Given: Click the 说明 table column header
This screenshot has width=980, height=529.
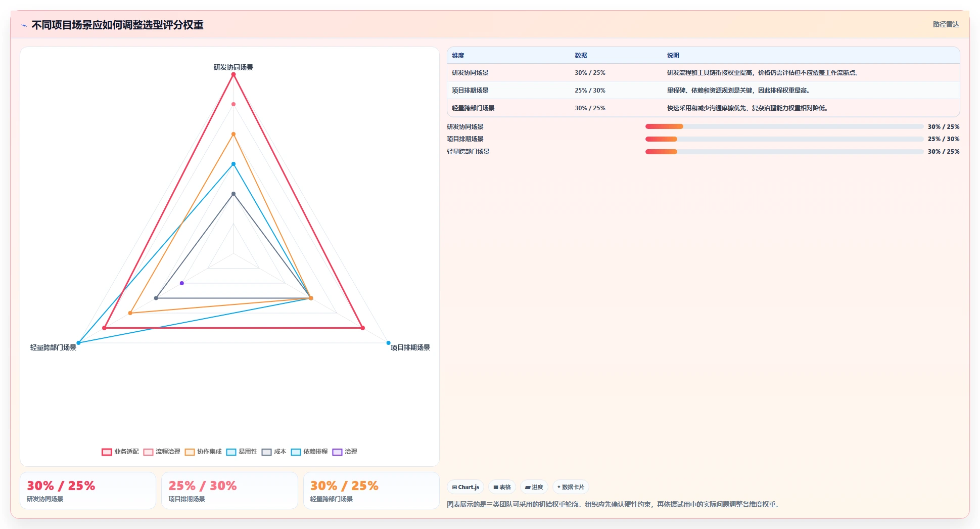Looking at the screenshot, I should click(673, 56).
